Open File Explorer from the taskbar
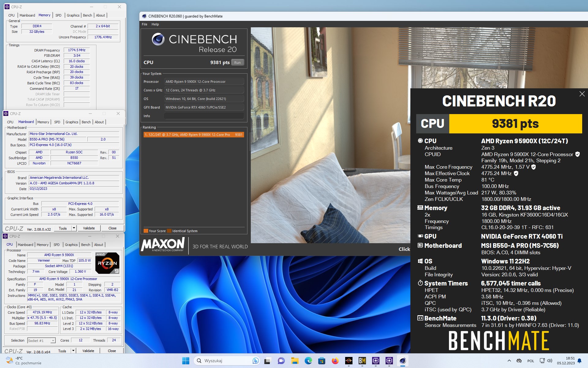The width and height of the screenshot is (588, 368). click(x=295, y=361)
